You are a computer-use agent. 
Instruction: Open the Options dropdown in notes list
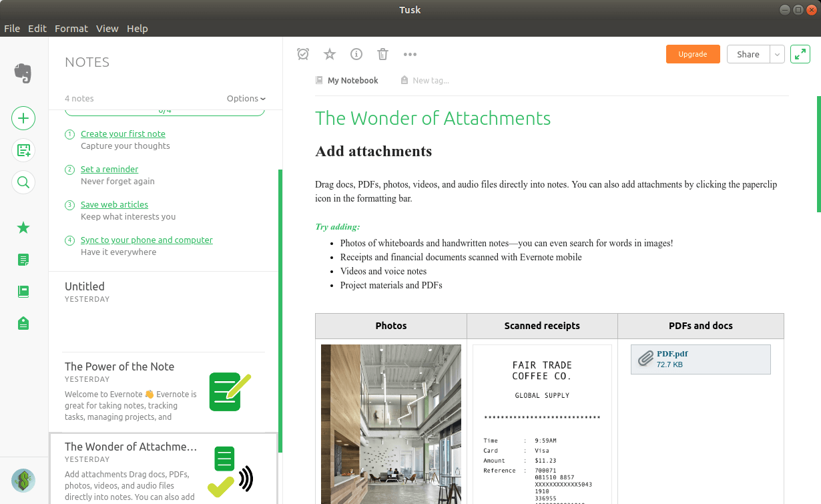(x=246, y=98)
